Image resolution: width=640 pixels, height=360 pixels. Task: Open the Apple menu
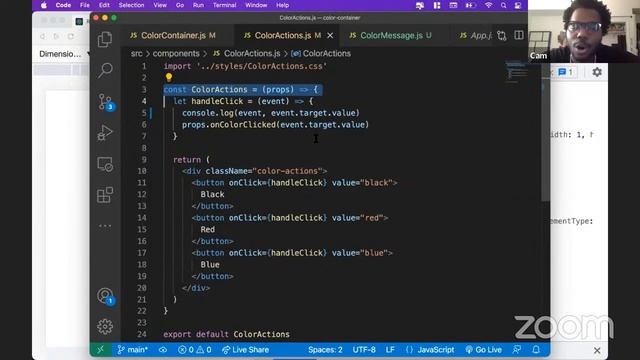(x=43, y=5)
